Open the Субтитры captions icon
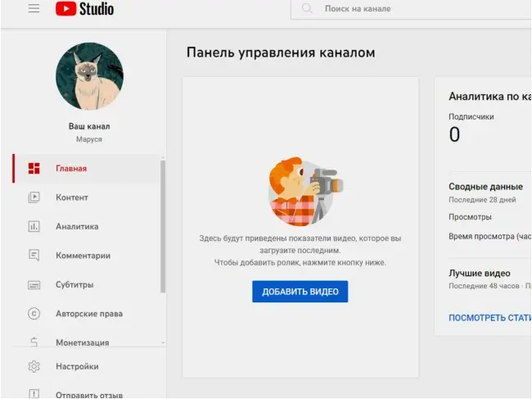532x399 pixels. (34, 285)
